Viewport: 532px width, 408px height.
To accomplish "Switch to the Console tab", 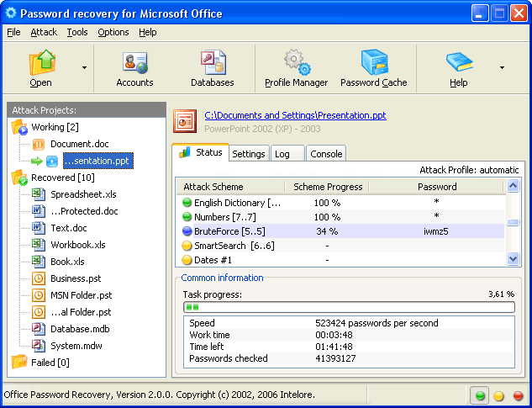I will [x=326, y=154].
